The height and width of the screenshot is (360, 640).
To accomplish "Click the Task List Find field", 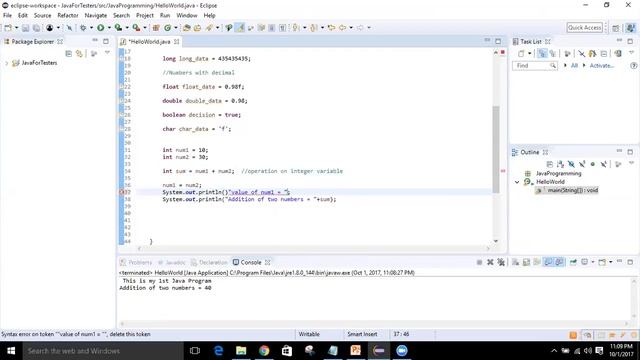I will (534, 66).
